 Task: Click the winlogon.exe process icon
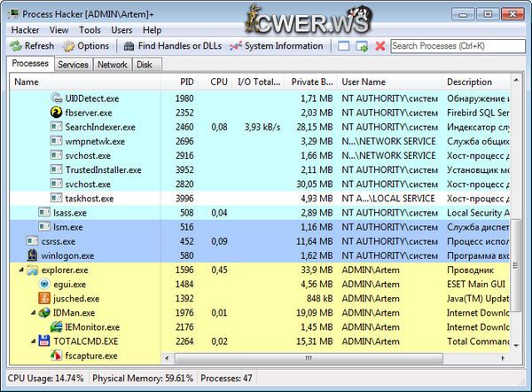(33, 255)
